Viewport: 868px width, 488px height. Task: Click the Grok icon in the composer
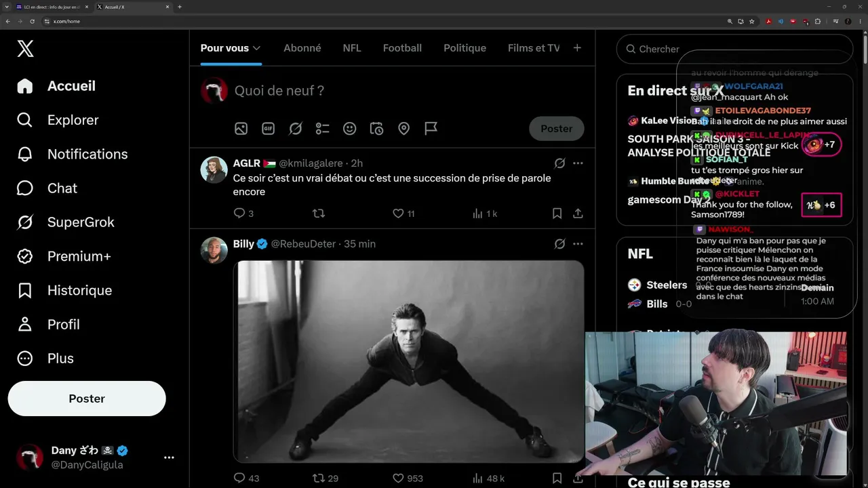(295, 128)
